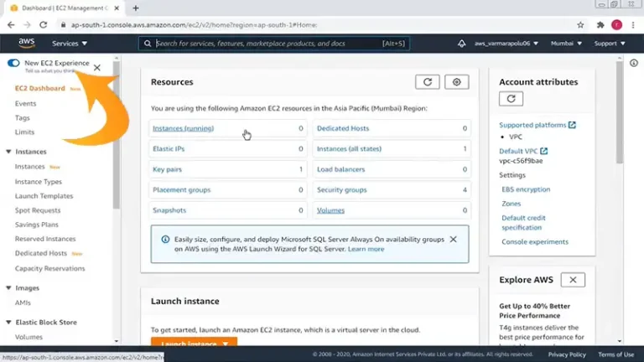Collapse the Images sidebar section
The height and width of the screenshot is (362, 644).
pos(8,288)
